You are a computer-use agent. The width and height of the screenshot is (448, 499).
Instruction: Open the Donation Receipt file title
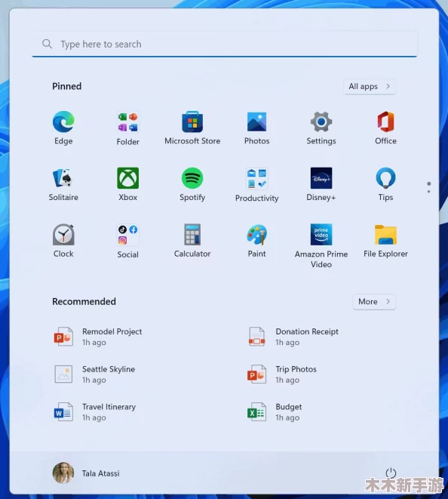coord(307,331)
